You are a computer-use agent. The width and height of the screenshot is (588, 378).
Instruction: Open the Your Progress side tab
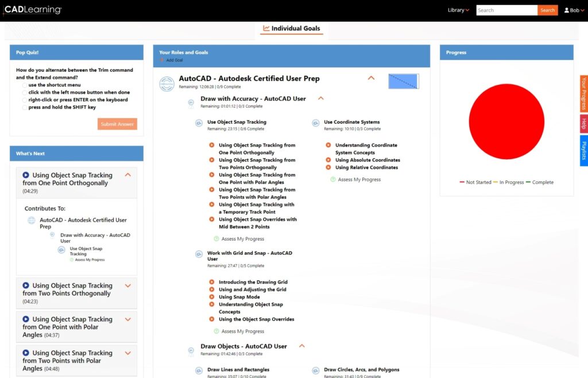(583, 93)
